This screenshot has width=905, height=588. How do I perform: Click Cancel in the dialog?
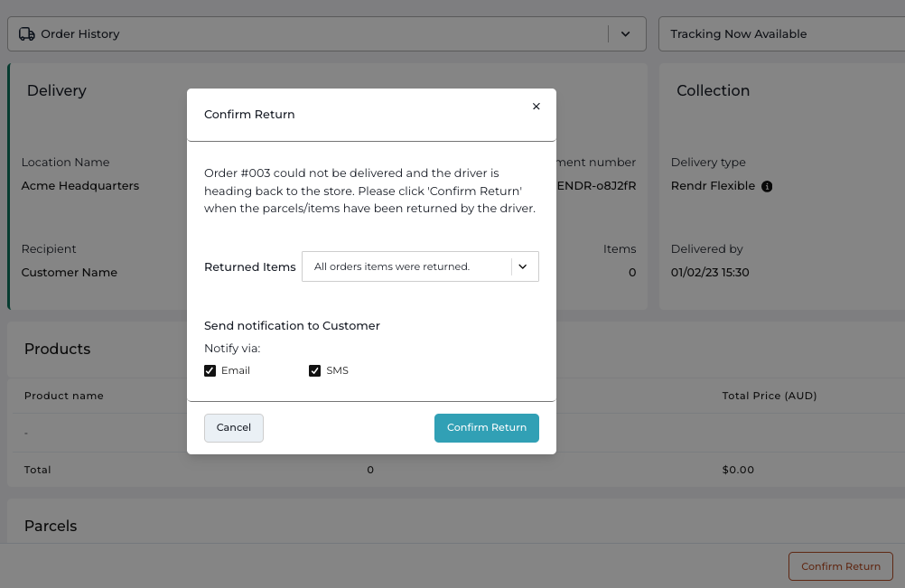point(234,427)
